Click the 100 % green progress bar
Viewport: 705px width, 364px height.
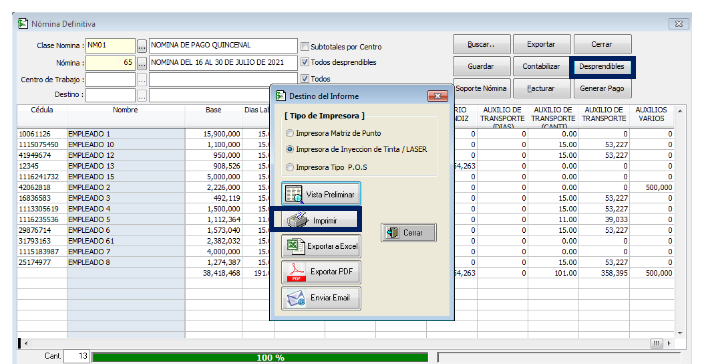pos(260,358)
